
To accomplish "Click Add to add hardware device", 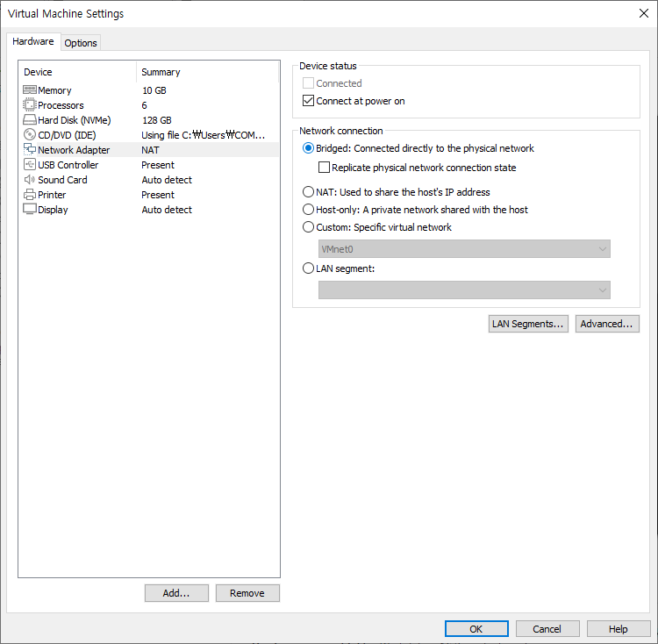I will 176,593.
